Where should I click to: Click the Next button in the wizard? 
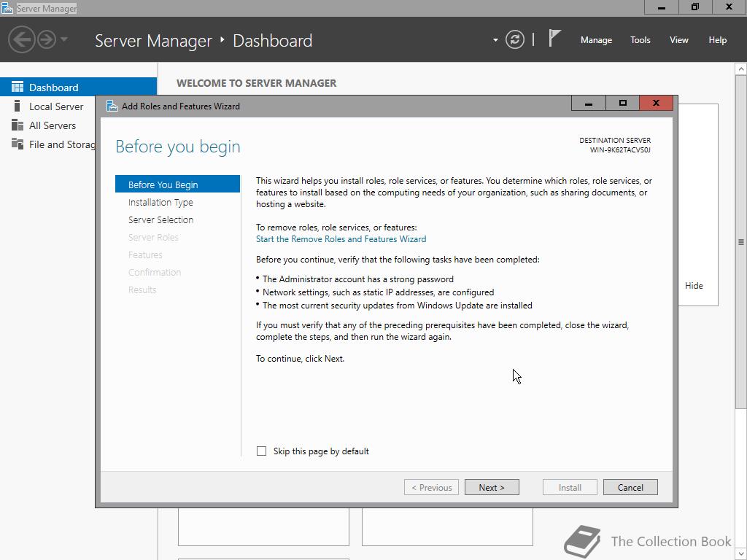coord(492,487)
